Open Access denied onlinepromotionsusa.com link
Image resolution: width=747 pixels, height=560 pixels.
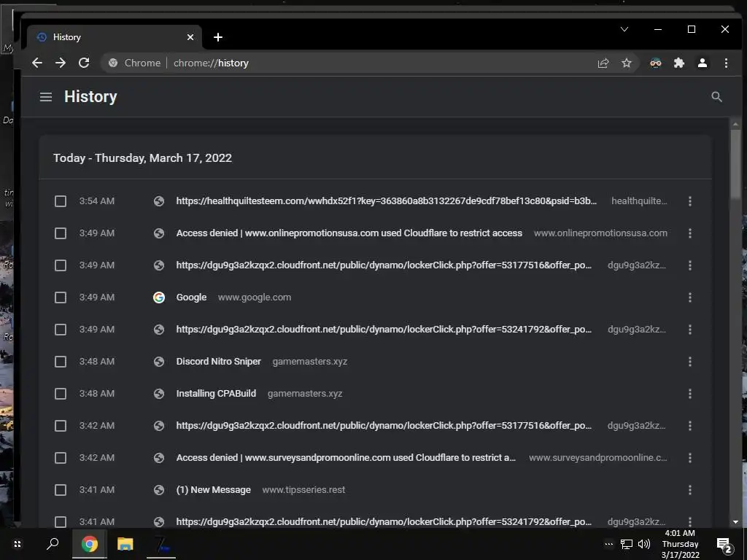pyautogui.click(x=349, y=233)
